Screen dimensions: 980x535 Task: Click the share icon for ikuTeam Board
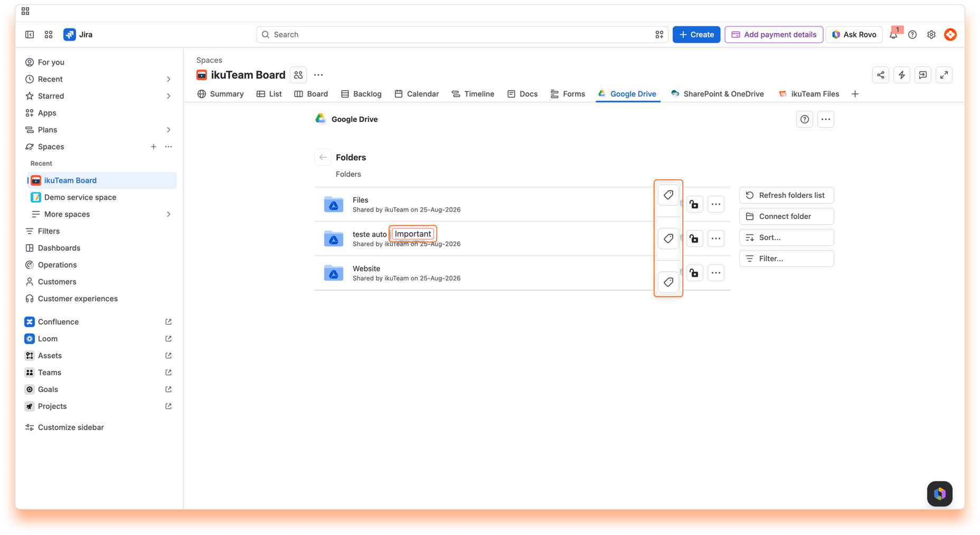[880, 75]
